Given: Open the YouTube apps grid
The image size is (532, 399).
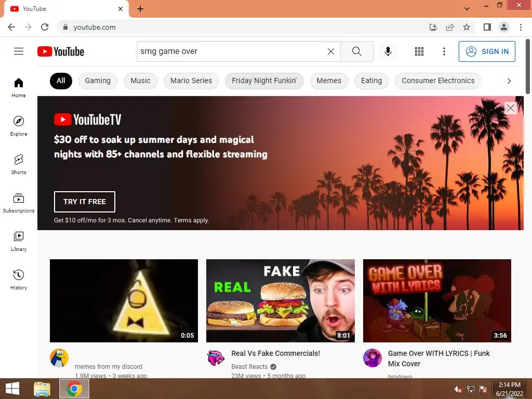Looking at the screenshot, I should pos(419,51).
